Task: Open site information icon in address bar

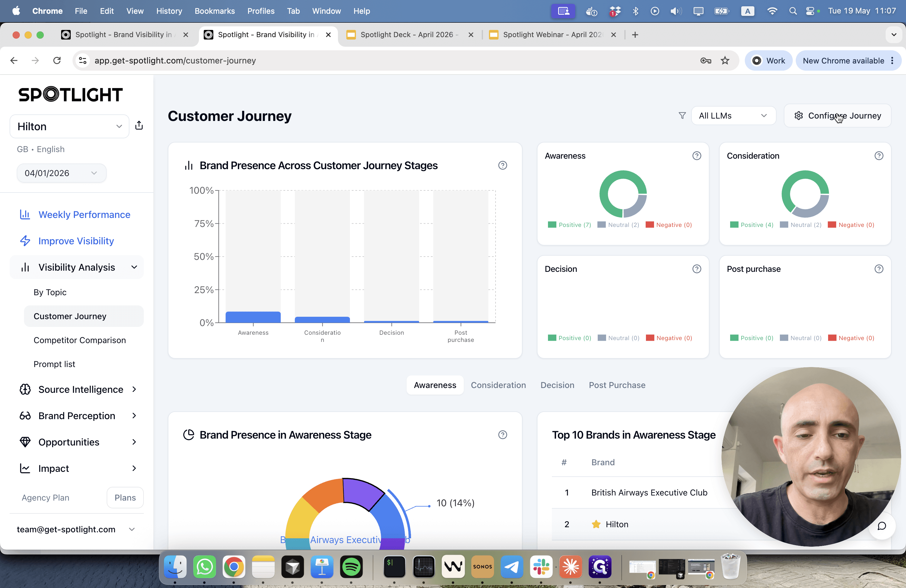Action: click(83, 60)
